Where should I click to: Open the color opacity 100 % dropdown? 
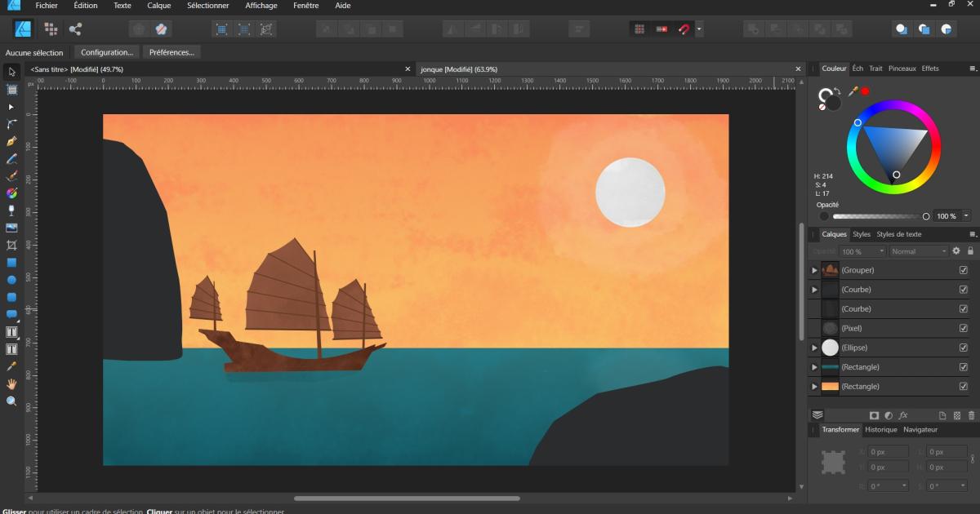tap(967, 216)
